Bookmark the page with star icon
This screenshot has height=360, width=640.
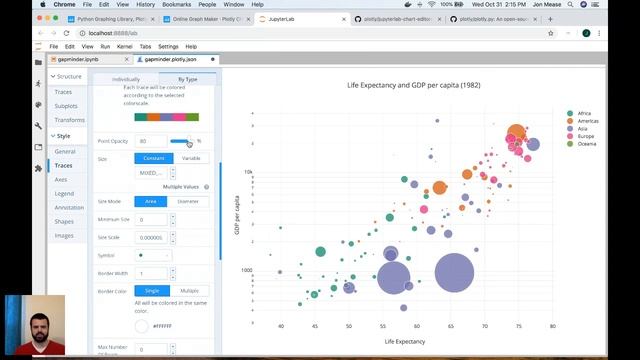pyautogui.click(x=551, y=33)
